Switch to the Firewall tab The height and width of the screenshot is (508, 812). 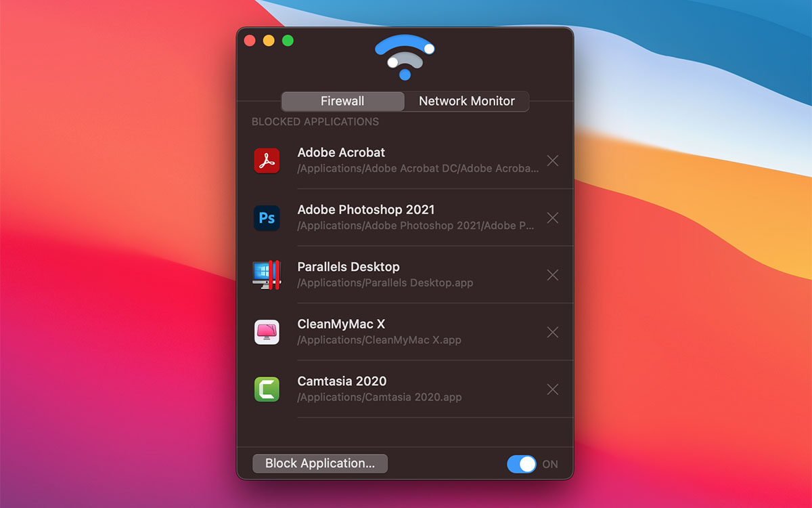click(x=343, y=101)
